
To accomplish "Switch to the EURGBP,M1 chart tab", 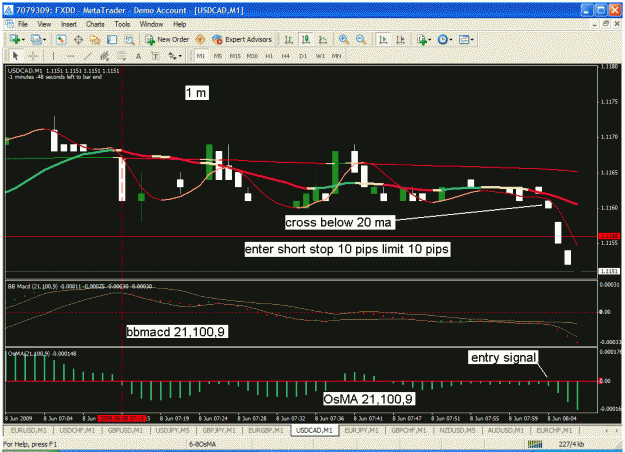I will click(x=266, y=431).
